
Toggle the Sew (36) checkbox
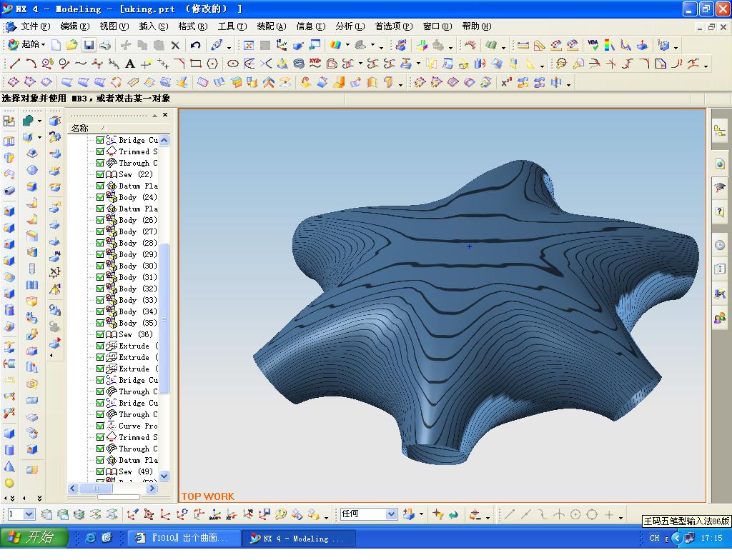coord(100,334)
